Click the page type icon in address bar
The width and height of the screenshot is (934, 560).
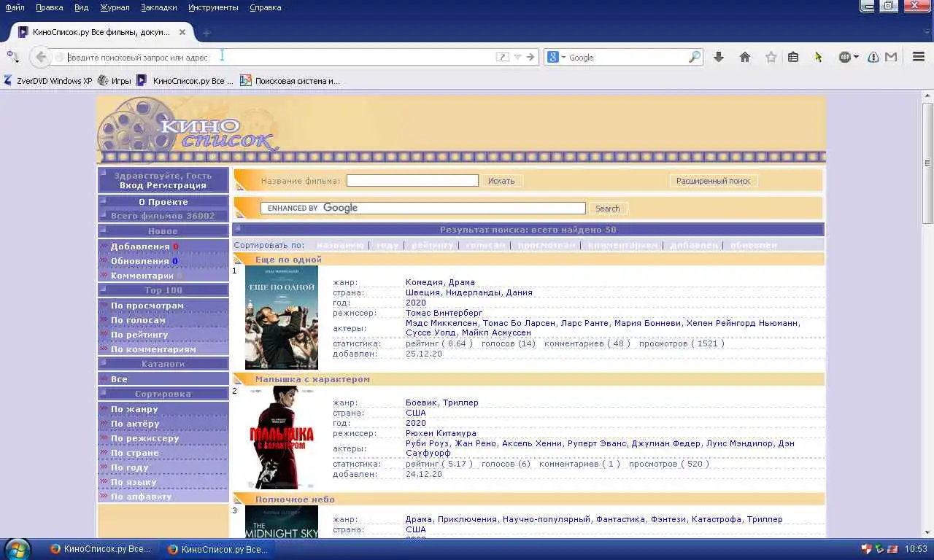click(x=502, y=57)
